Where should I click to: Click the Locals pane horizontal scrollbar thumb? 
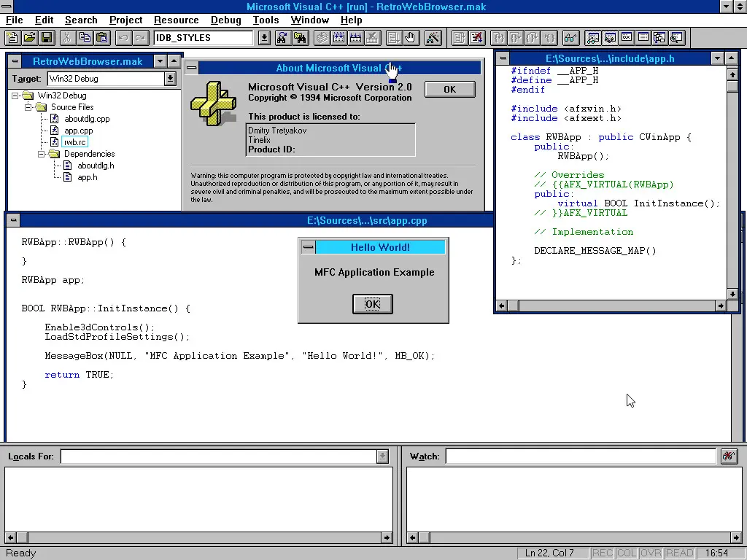(22, 537)
